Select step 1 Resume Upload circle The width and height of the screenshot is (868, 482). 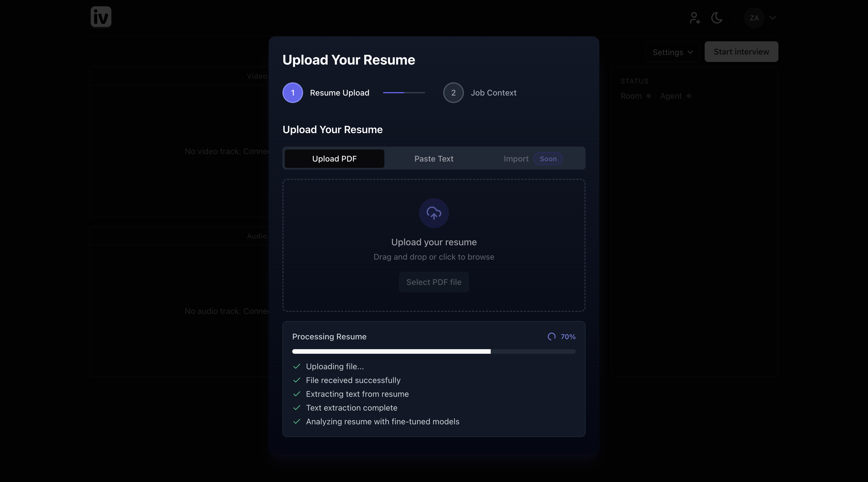(x=292, y=93)
